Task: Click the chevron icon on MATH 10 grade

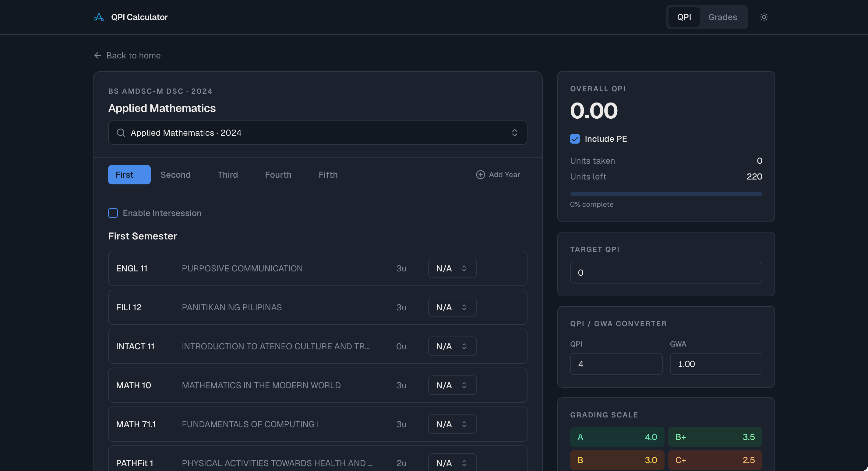Action: pyautogui.click(x=464, y=385)
